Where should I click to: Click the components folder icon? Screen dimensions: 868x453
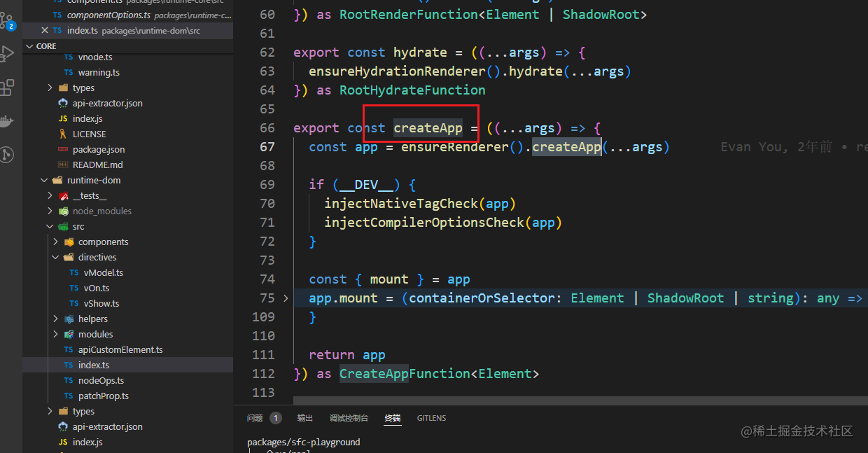click(x=69, y=242)
